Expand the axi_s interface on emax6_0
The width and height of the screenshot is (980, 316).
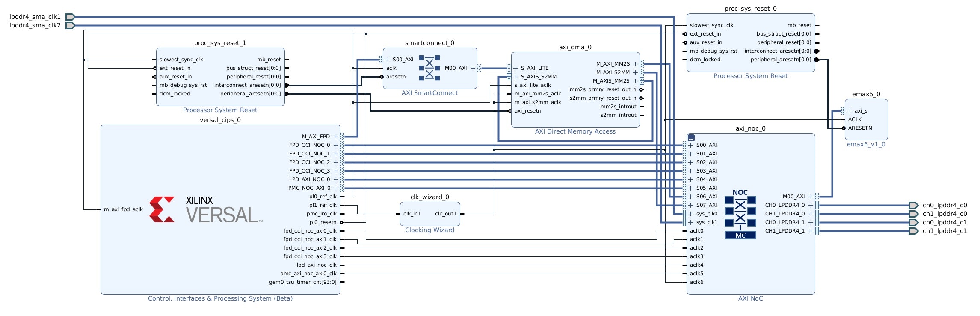point(849,111)
